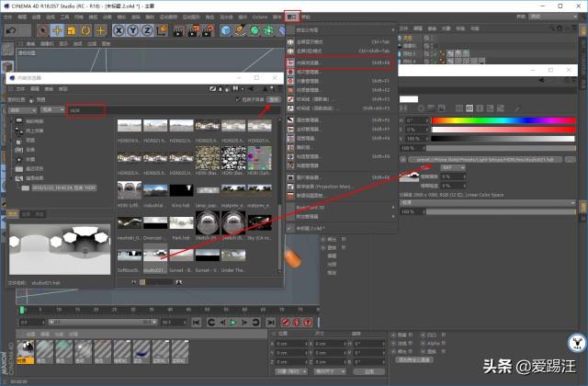588x386 pixels.
Task: Select the color wheel mode icon
Action: [421, 108]
